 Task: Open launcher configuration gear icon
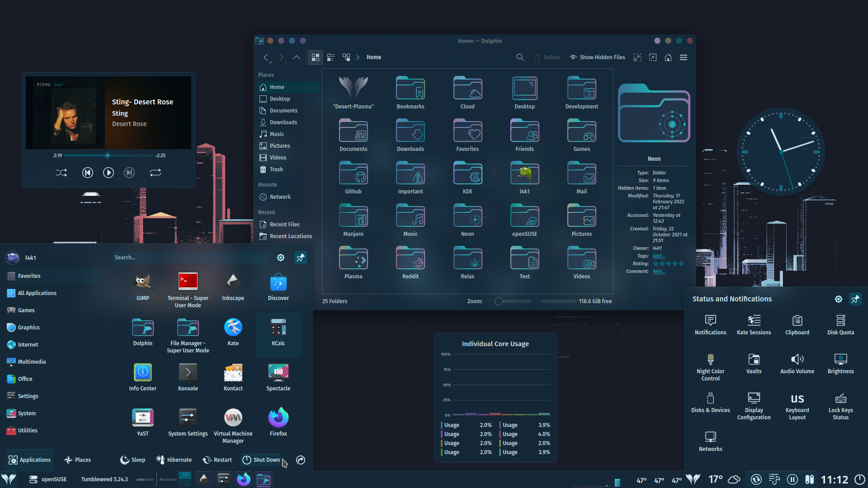[281, 258]
